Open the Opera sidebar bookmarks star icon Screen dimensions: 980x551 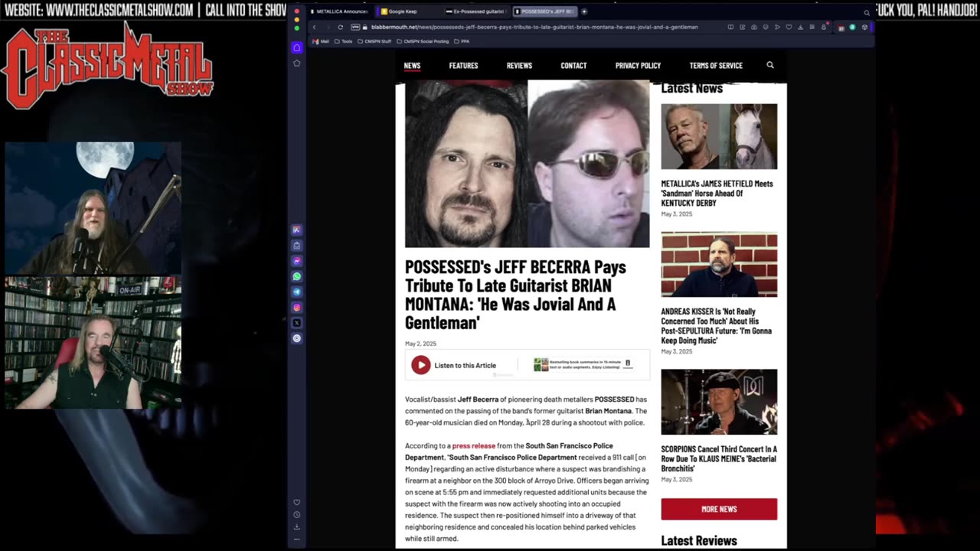point(297,64)
